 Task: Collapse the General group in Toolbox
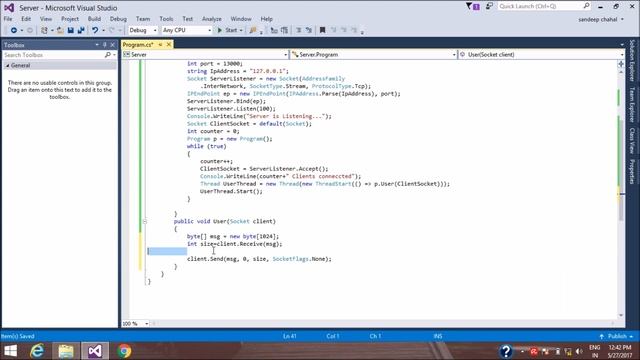click(x=7, y=65)
